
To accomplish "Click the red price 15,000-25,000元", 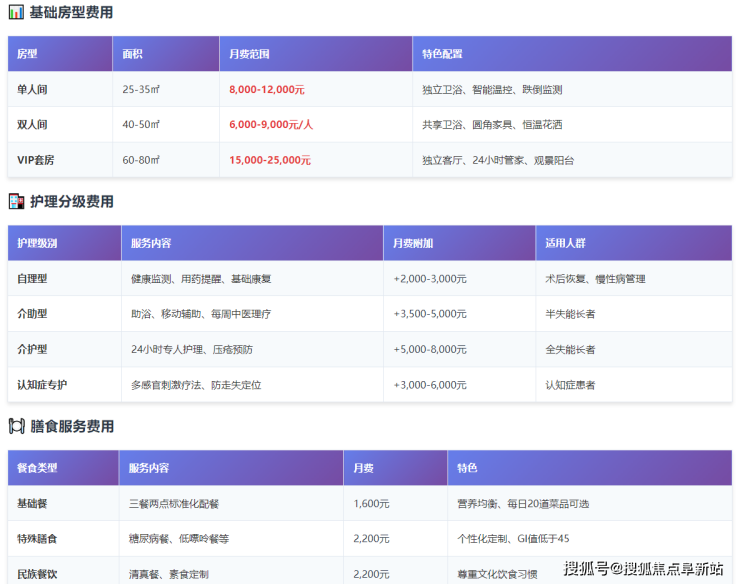I will [x=270, y=160].
